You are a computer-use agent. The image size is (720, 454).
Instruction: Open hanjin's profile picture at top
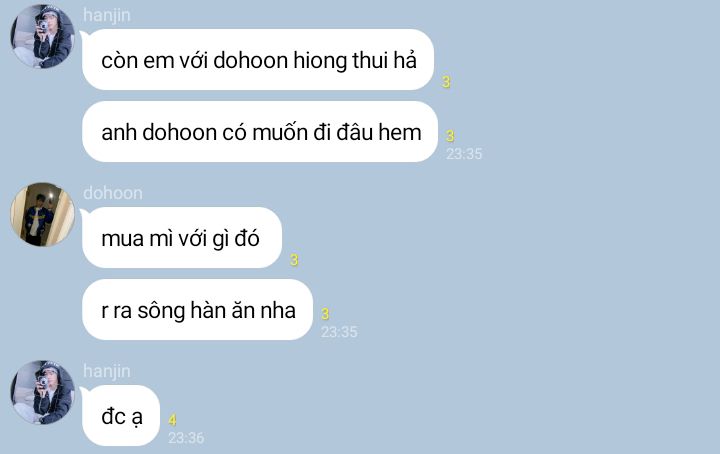pyautogui.click(x=42, y=36)
